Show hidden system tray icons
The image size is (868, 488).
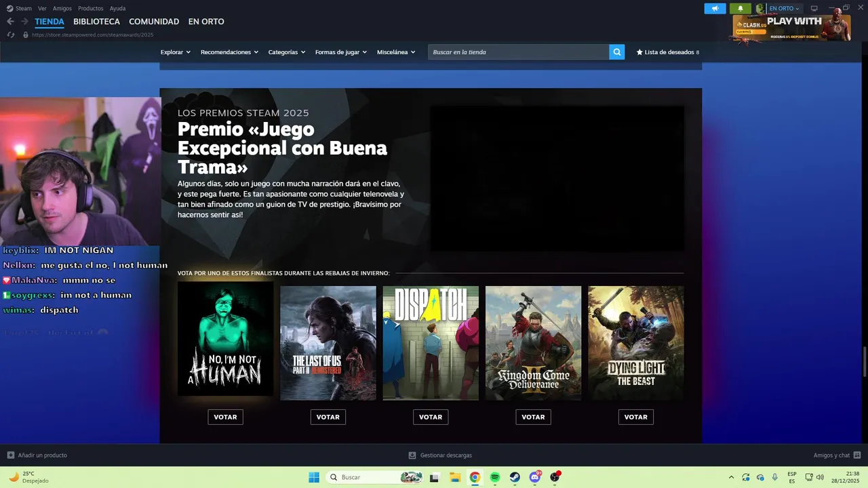pos(731,477)
